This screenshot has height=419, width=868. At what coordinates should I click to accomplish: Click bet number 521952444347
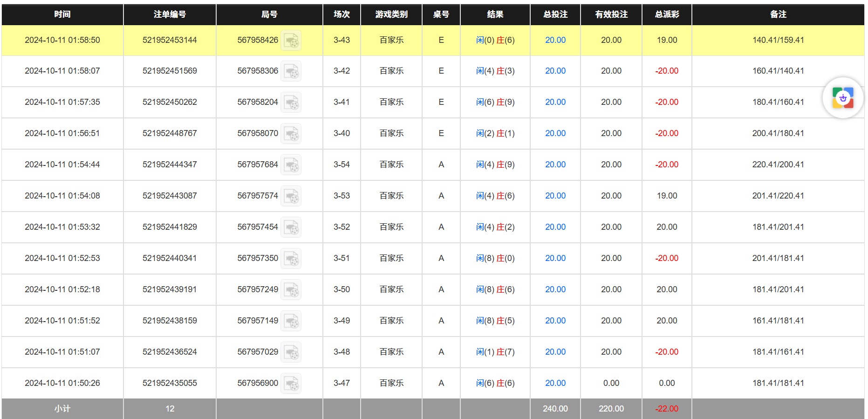point(170,165)
